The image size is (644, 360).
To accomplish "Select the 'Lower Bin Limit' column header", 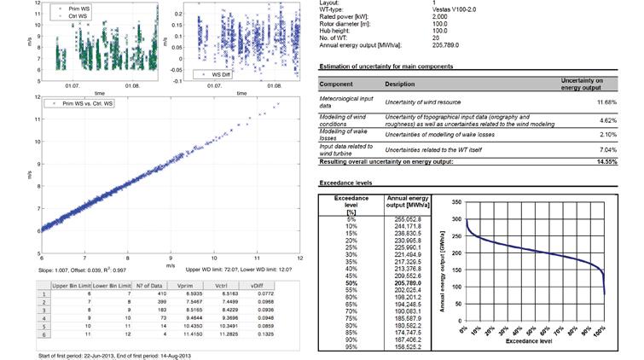I will [112, 286].
